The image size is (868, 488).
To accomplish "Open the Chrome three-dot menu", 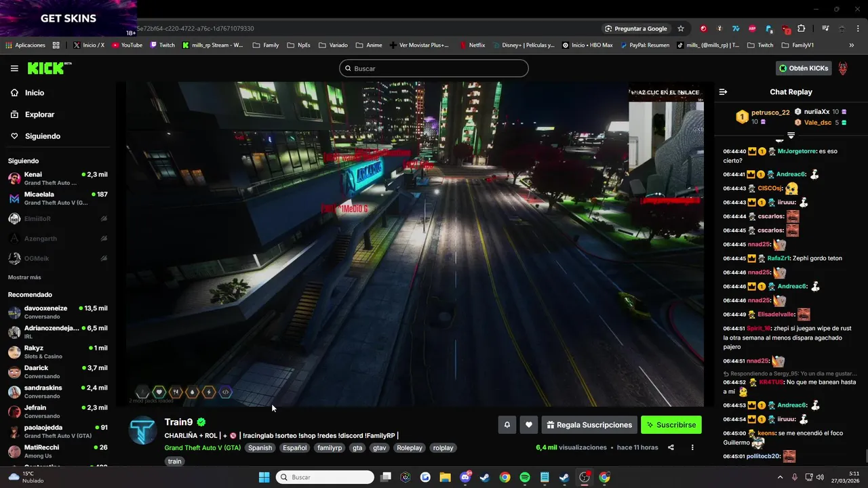I will 858,28.
